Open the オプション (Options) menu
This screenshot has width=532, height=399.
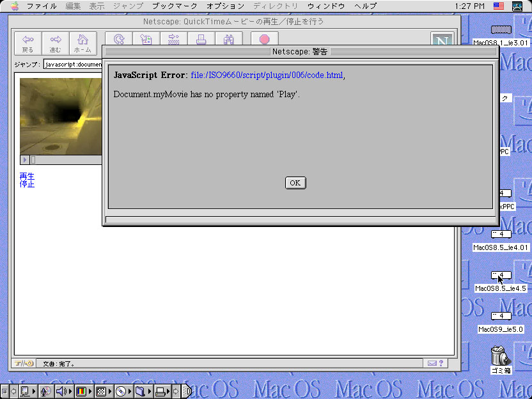tap(225, 6)
